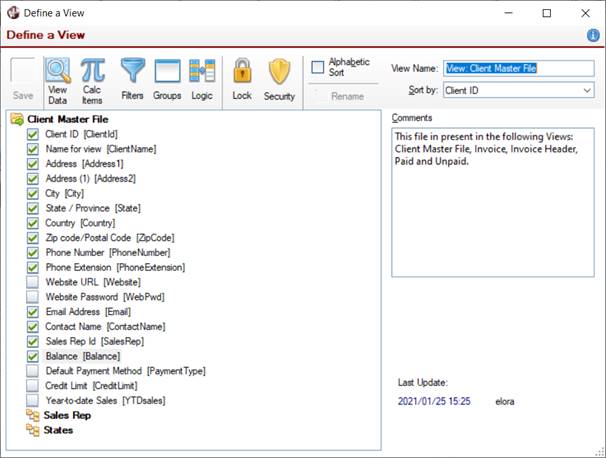
Task: Check the Year-to-date Sales checkbox
Action: click(33, 400)
